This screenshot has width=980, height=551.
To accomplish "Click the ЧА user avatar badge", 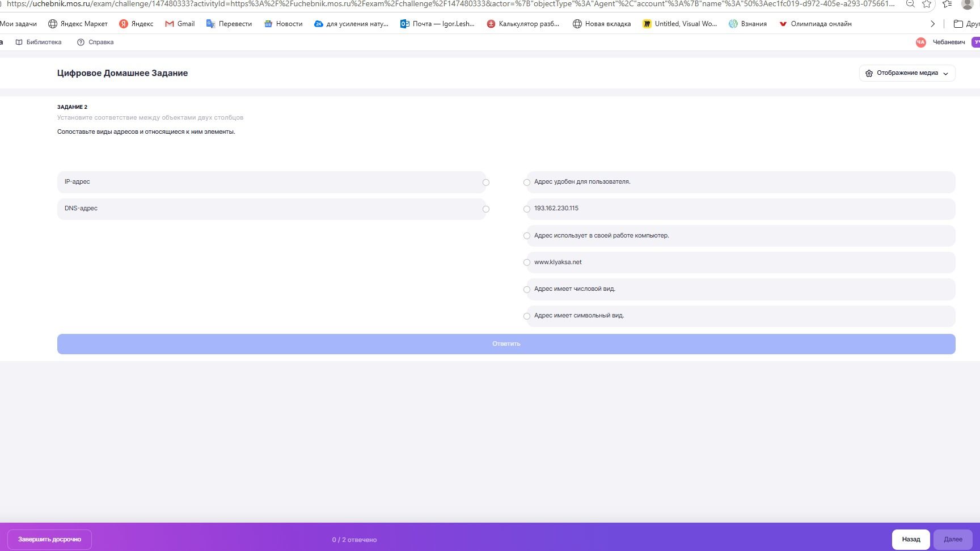I will pos(920,43).
